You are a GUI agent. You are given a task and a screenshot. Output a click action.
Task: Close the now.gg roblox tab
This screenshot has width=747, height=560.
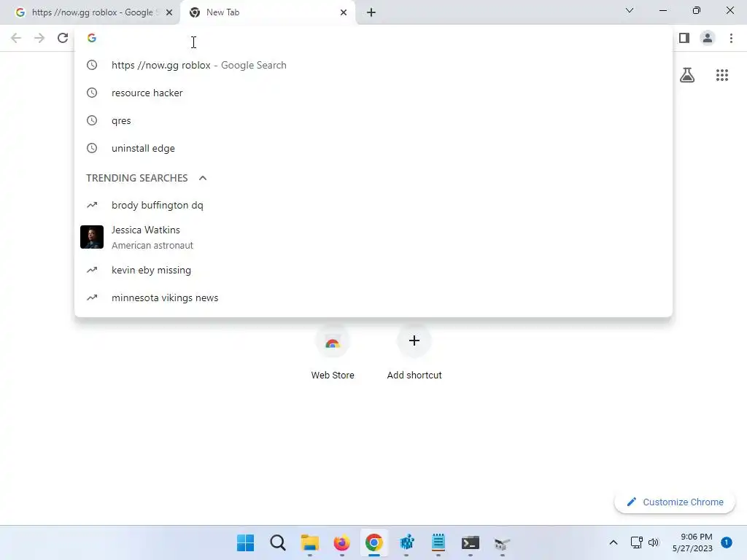coord(169,12)
